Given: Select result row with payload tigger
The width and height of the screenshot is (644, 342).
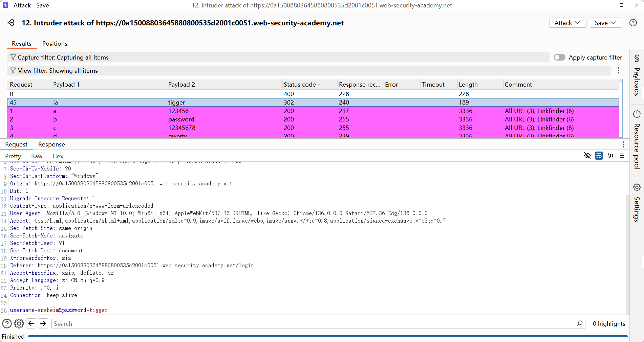Looking at the screenshot, I should point(176,102).
